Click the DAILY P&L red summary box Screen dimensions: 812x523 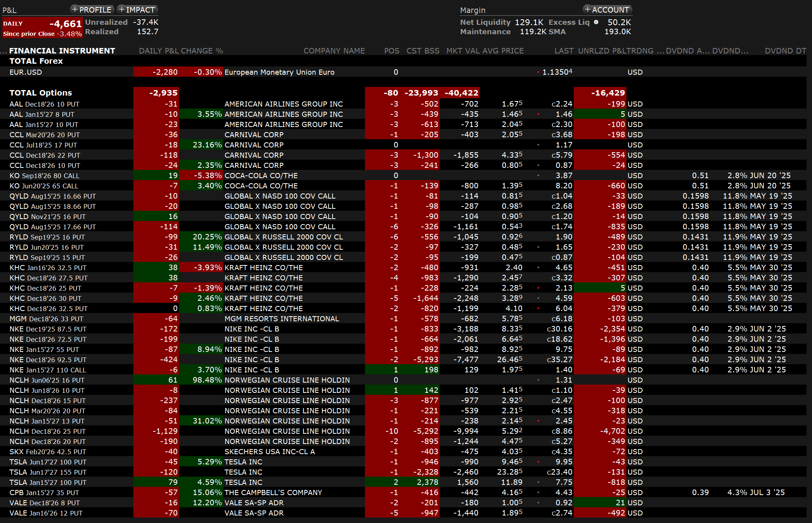point(42,28)
